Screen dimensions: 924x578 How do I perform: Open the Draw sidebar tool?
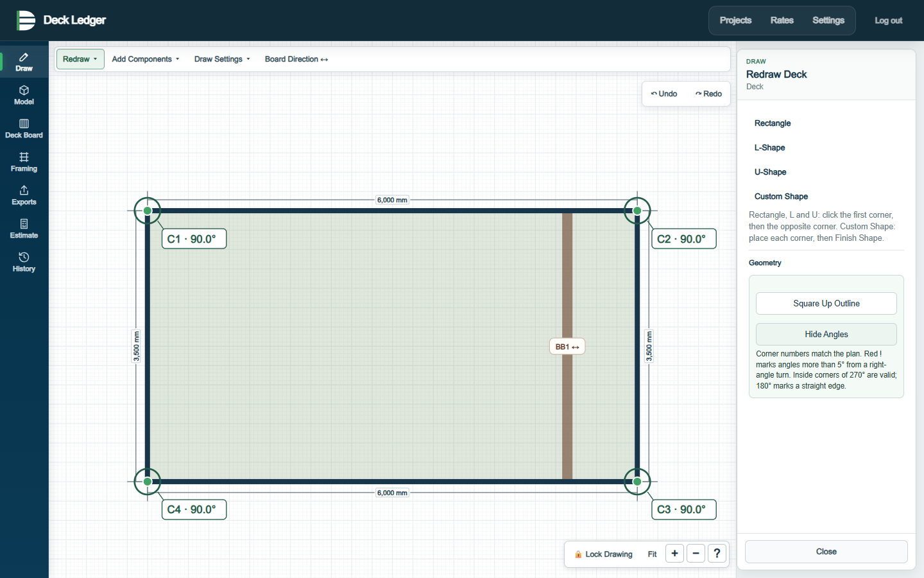(24, 62)
